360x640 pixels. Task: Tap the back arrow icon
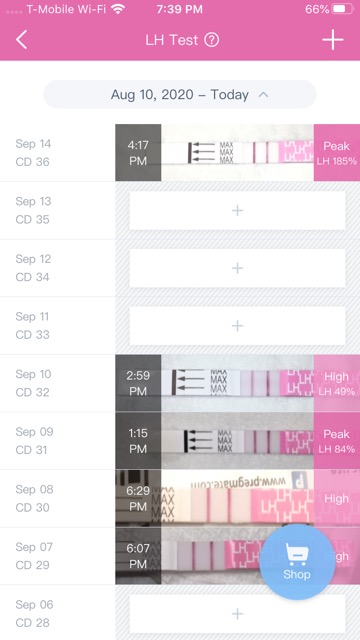[21, 40]
